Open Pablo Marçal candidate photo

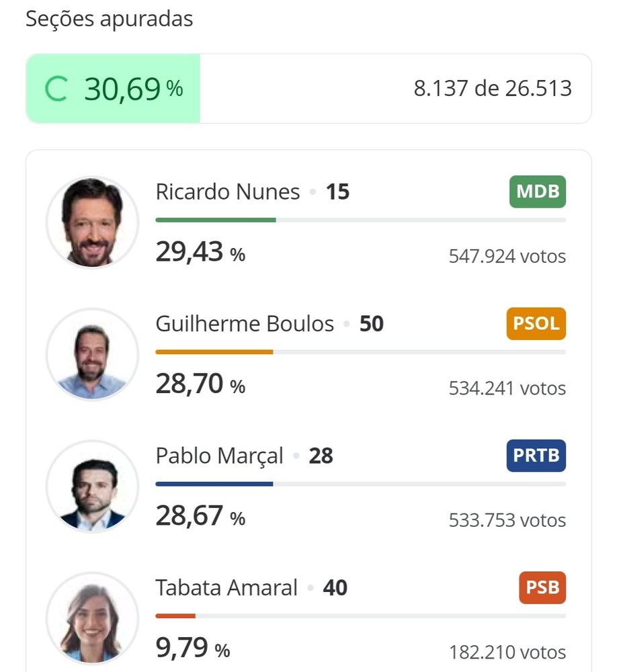(x=92, y=486)
